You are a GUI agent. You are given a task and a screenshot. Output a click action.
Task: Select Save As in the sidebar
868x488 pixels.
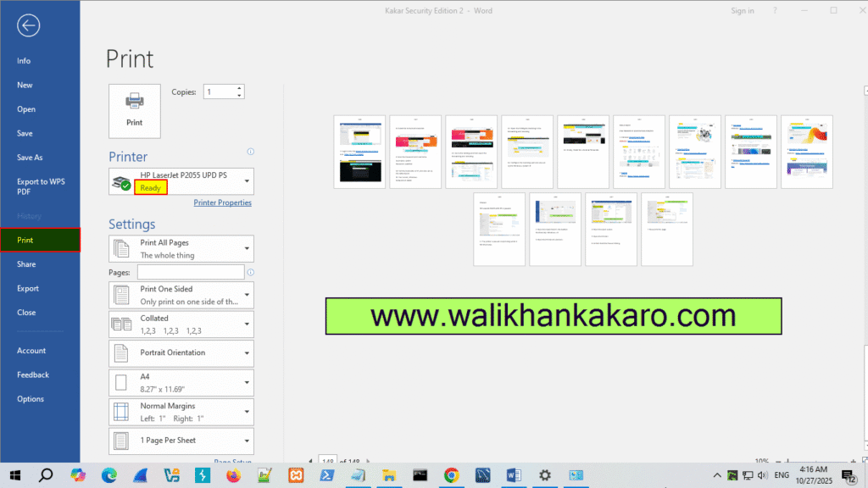[30, 158]
